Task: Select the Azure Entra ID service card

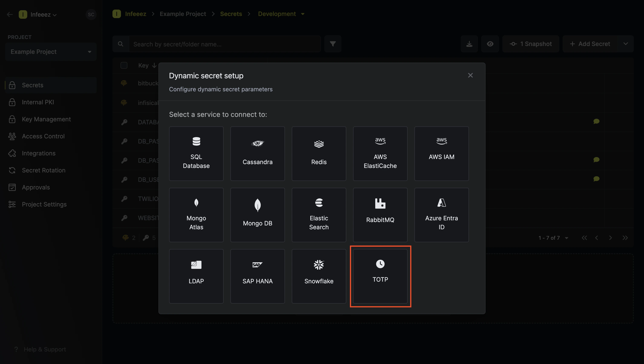Action: click(441, 215)
